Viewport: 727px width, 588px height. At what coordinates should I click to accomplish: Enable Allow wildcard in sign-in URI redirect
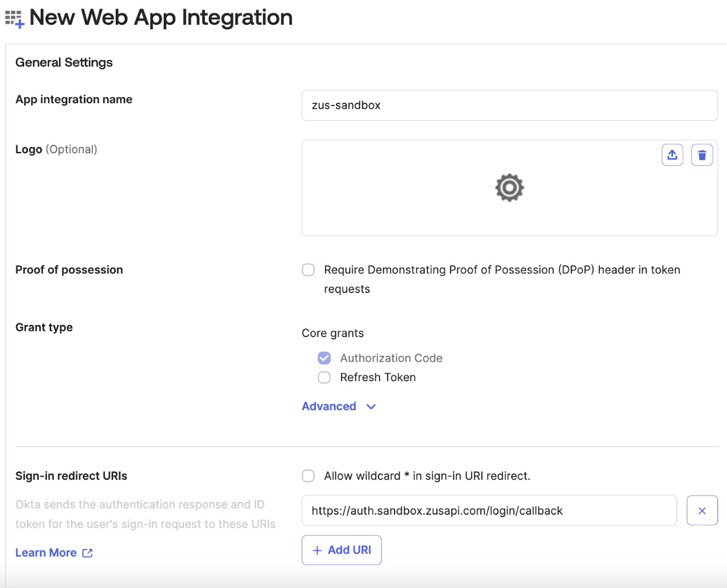click(308, 476)
